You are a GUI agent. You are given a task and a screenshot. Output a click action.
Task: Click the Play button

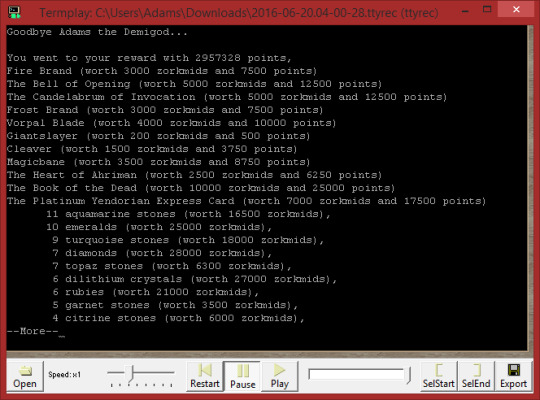[279, 376]
